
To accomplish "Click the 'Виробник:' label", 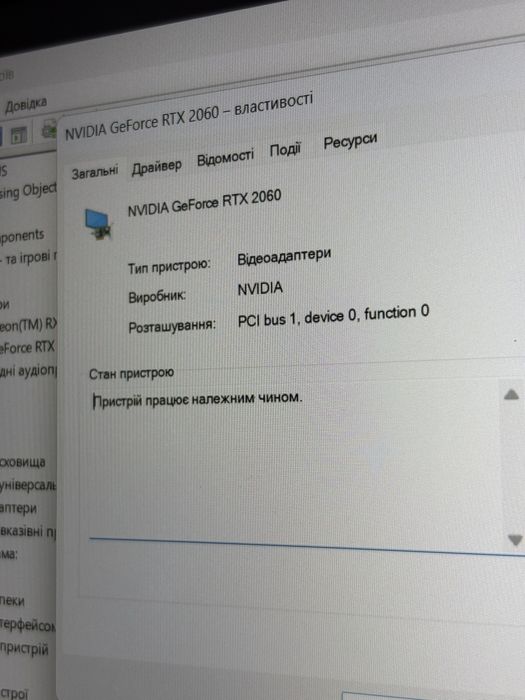I will 157,297.
